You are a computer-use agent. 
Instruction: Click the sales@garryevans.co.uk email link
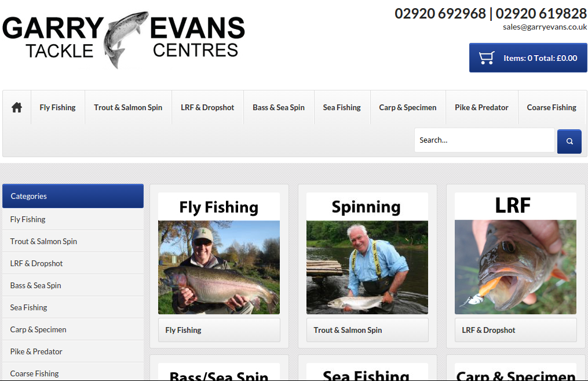pyautogui.click(x=545, y=27)
